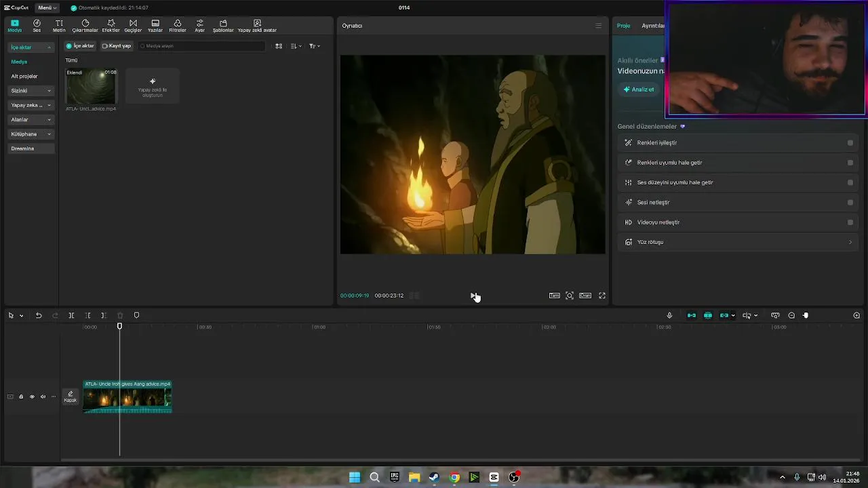Expand the Yapay zeka sidebar section
868x488 pixels.
[31, 105]
